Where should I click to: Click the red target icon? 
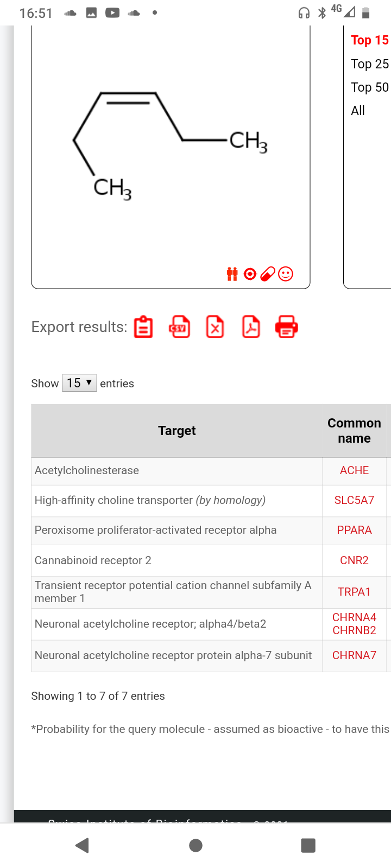tap(250, 274)
